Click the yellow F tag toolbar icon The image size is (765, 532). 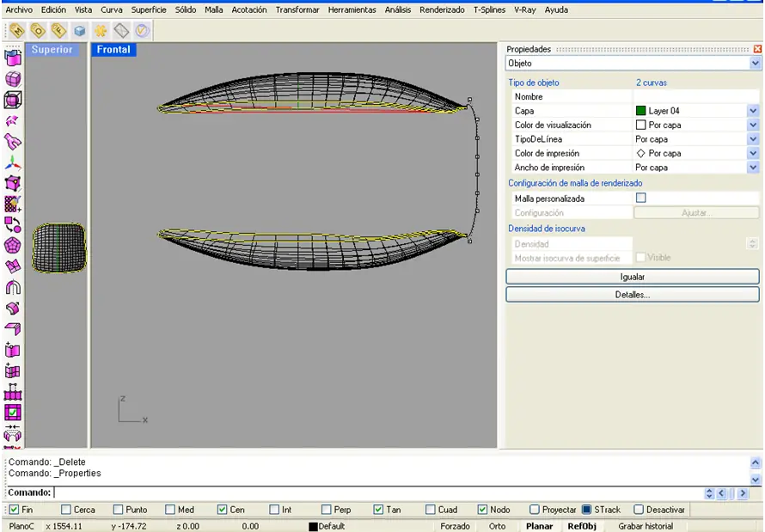coord(58,31)
